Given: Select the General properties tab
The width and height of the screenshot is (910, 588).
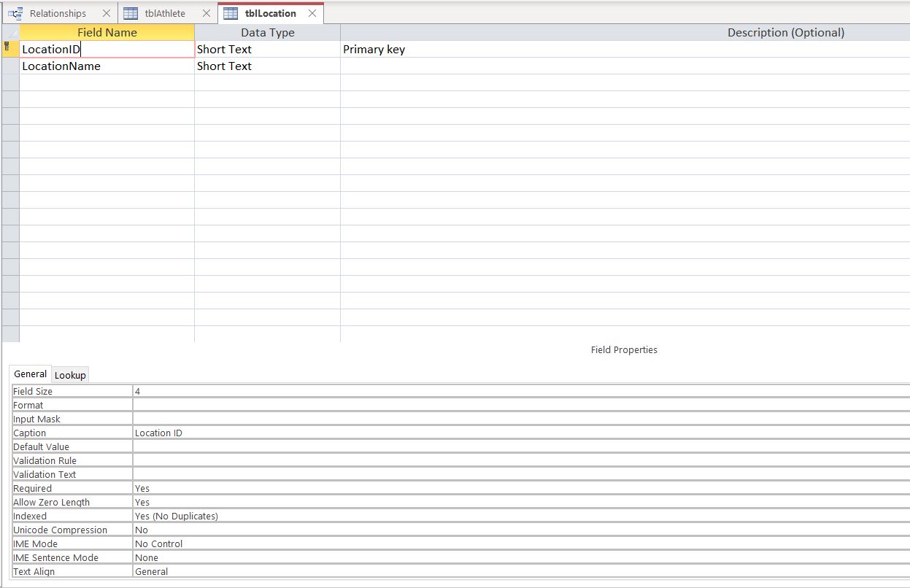Looking at the screenshot, I should 31,374.
